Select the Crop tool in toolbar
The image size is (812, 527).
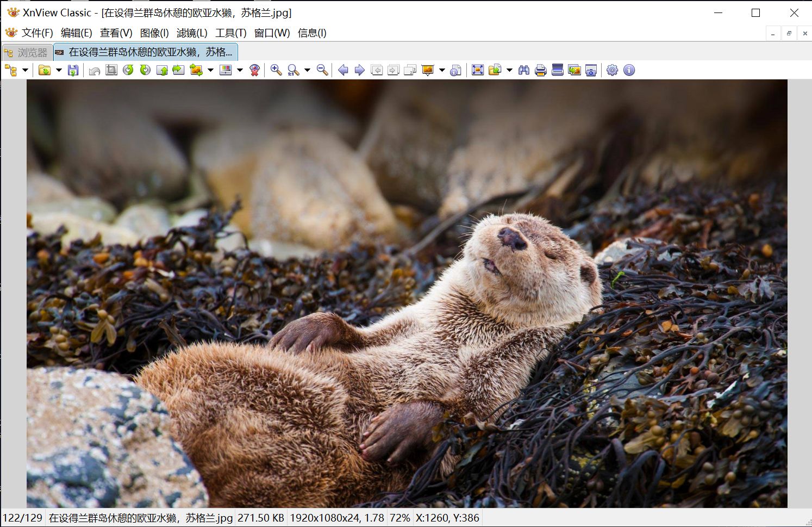point(111,70)
